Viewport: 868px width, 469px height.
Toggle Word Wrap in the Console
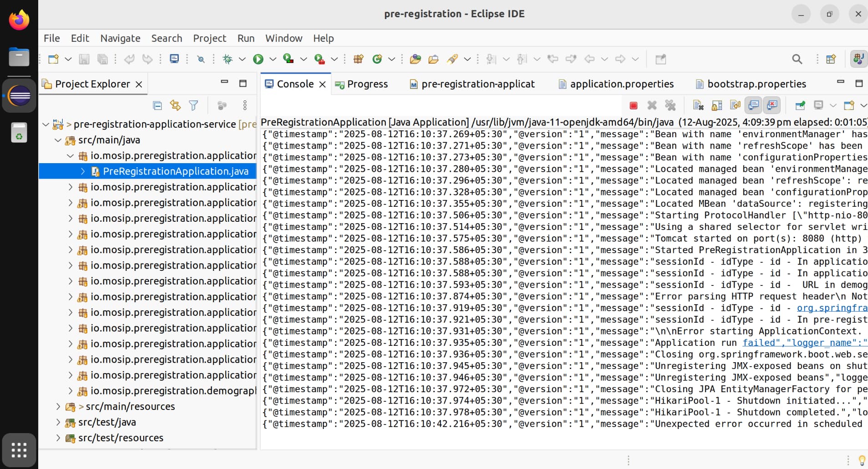[x=735, y=106]
